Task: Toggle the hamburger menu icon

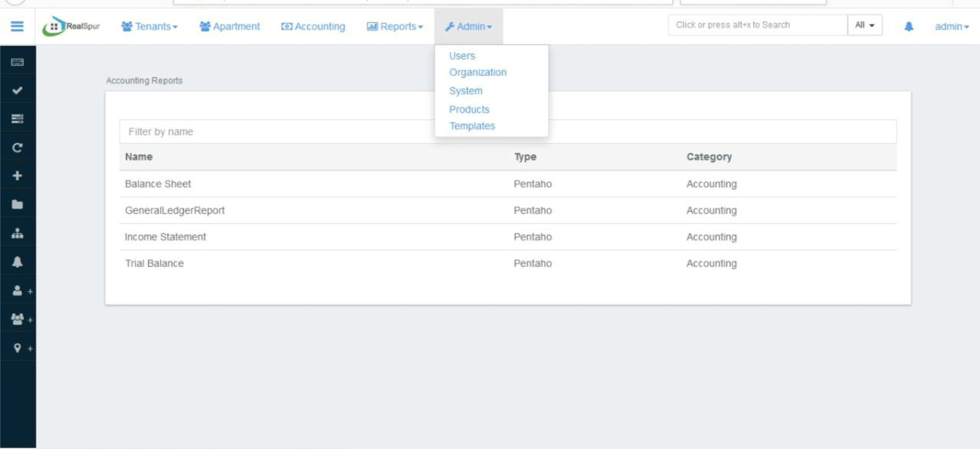Action: click(17, 26)
